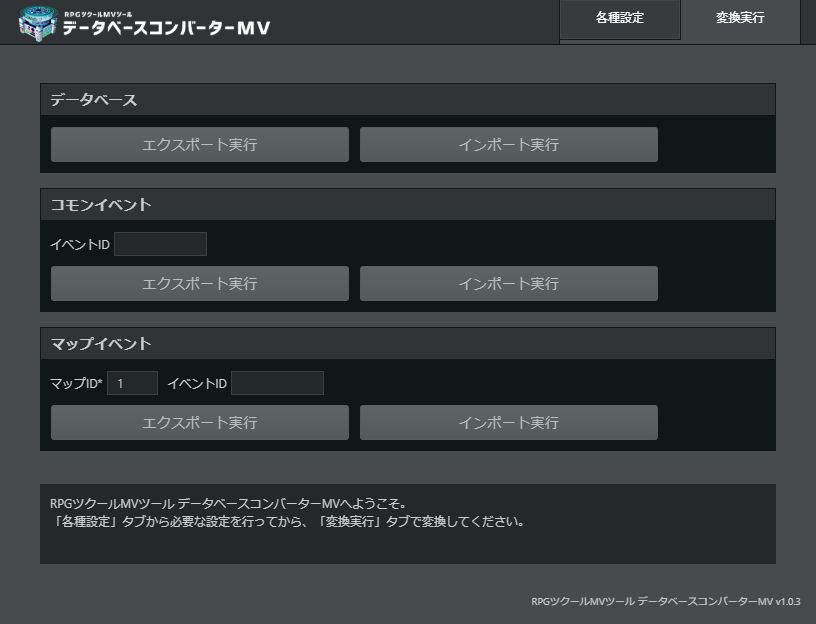
Task: Run エクスポート実行 in the データベース section
Action: 200,144
